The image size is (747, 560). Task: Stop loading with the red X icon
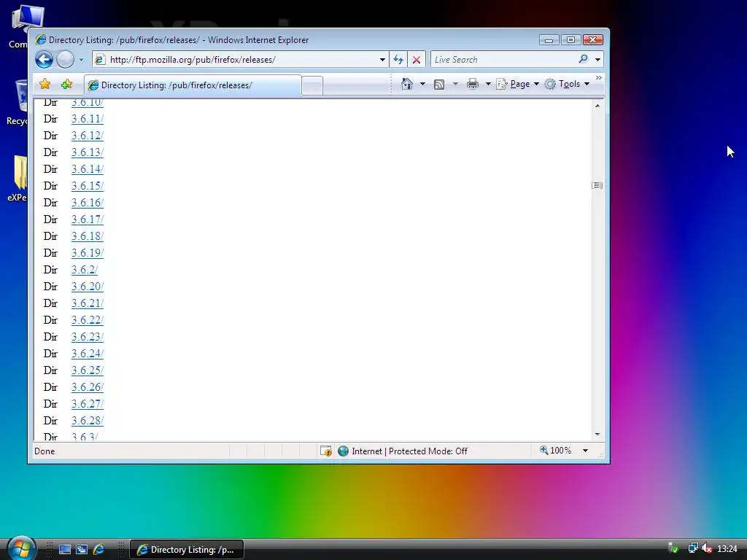(x=417, y=60)
